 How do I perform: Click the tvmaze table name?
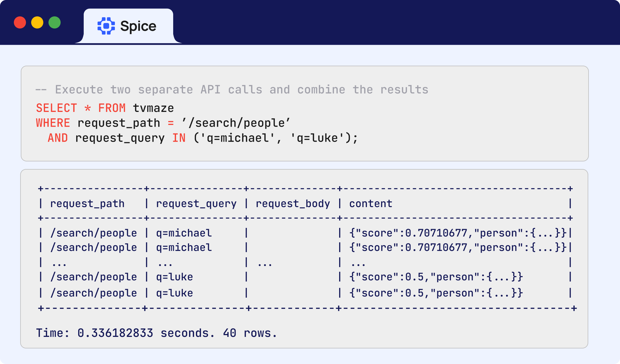tap(153, 108)
